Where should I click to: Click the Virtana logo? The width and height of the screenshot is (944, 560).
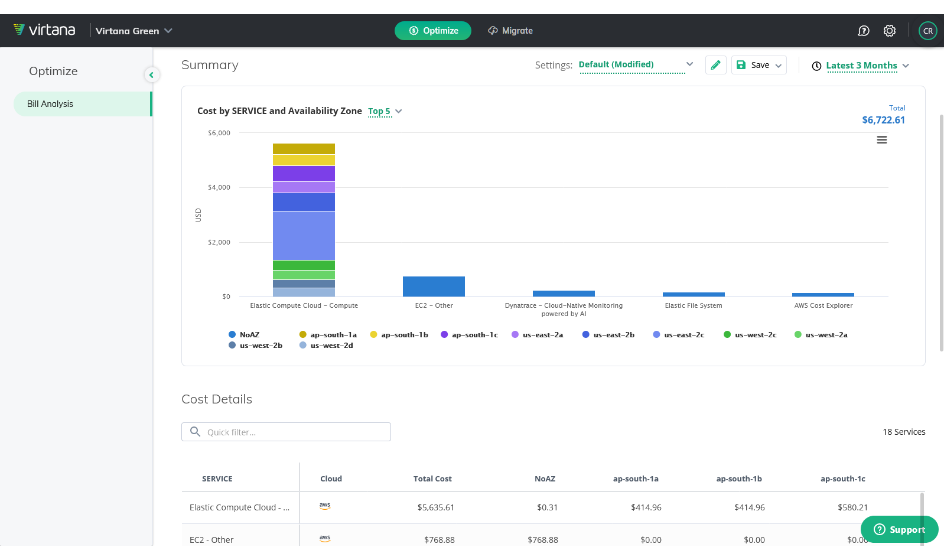click(x=44, y=30)
